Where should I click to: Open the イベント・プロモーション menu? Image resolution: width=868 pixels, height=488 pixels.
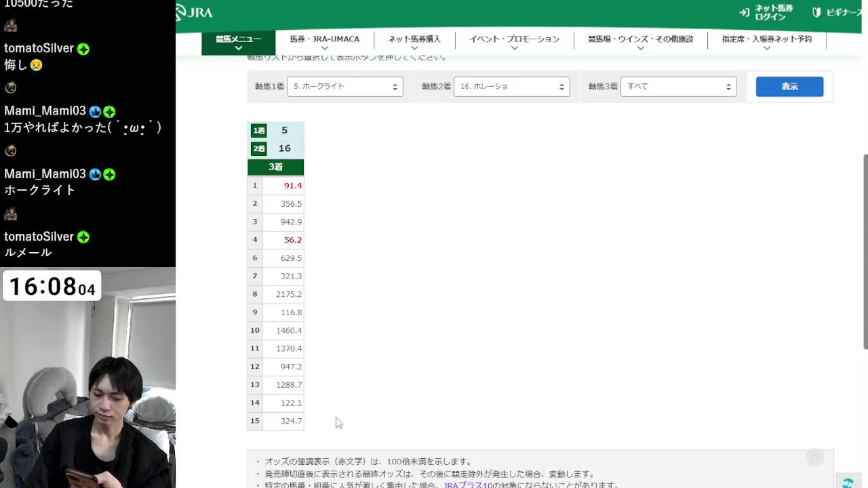click(514, 42)
